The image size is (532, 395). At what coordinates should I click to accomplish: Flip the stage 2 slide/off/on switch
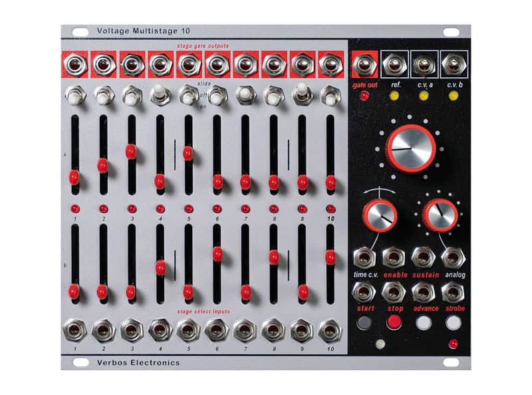[104, 96]
